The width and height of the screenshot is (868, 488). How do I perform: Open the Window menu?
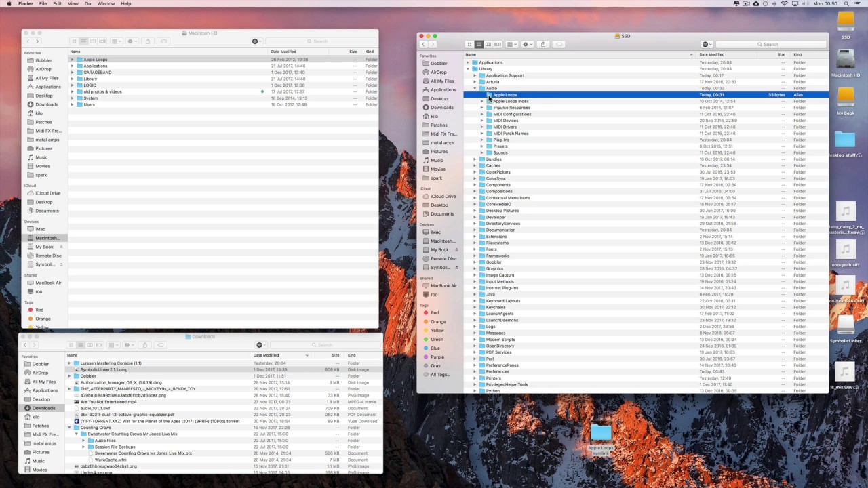pyautogui.click(x=106, y=4)
